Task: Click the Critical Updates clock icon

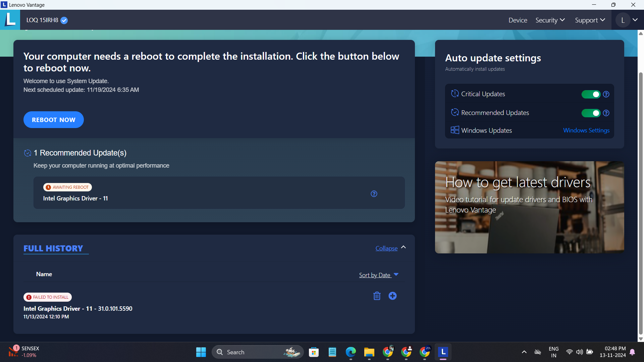Action: coord(455,94)
